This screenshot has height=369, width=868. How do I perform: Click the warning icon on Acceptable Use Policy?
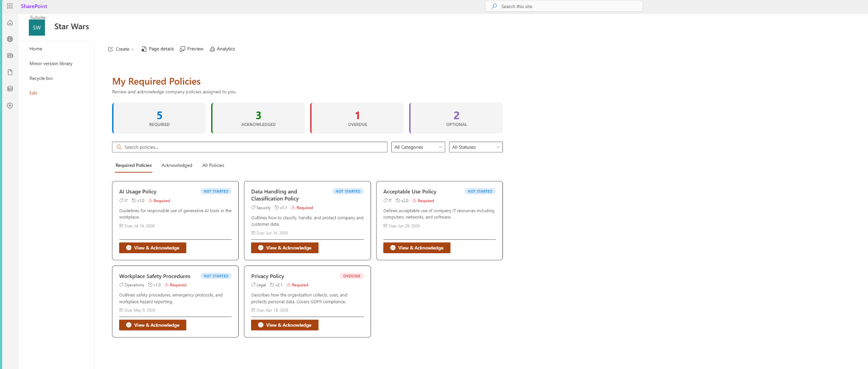click(414, 201)
